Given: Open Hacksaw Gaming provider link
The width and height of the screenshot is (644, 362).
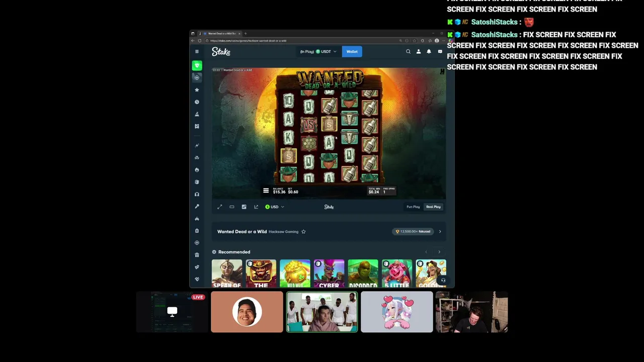Looking at the screenshot, I should click(x=283, y=232).
